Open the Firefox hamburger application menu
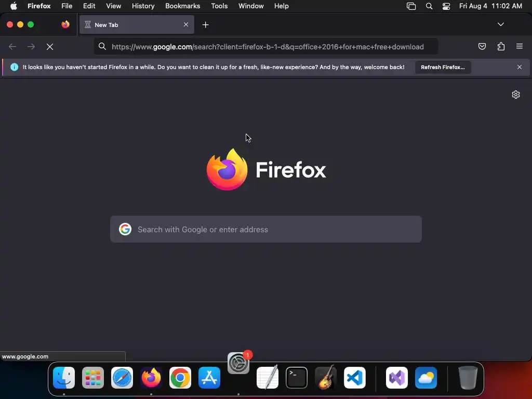This screenshot has height=399, width=532. click(x=520, y=46)
